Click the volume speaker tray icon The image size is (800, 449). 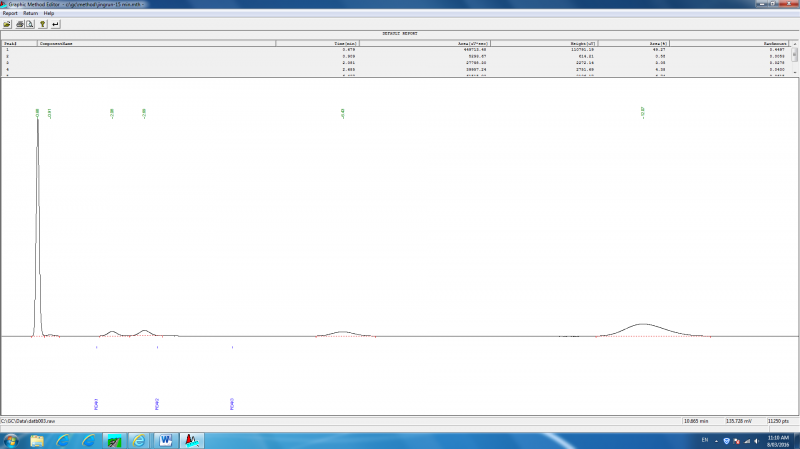(757, 441)
